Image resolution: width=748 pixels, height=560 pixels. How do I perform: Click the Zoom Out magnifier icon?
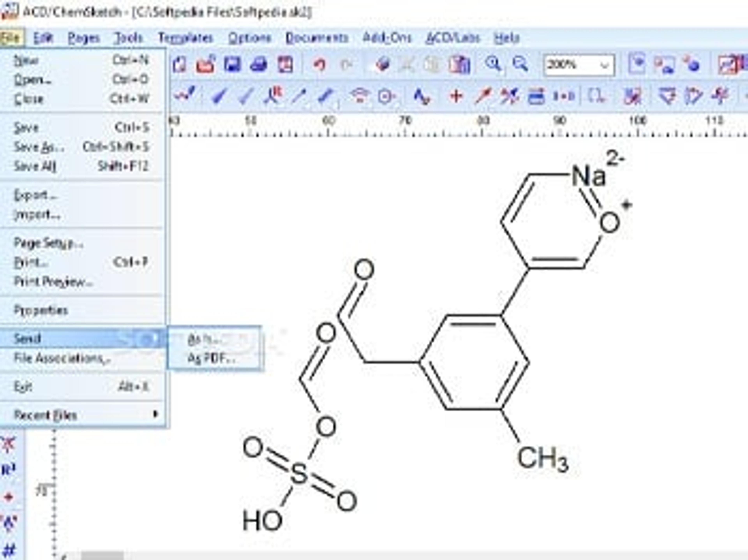[x=520, y=63]
